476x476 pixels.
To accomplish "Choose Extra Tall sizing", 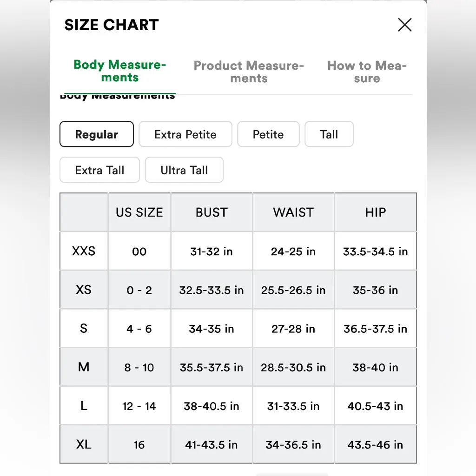I will pyautogui.click(x=99, y=170).
